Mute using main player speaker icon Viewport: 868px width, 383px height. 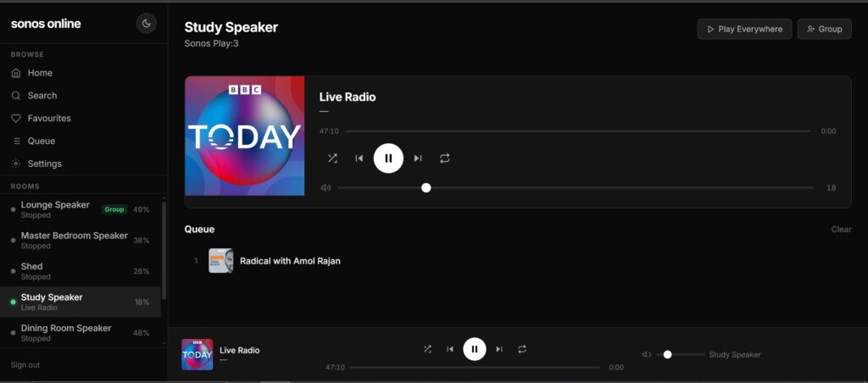point(325,187)
